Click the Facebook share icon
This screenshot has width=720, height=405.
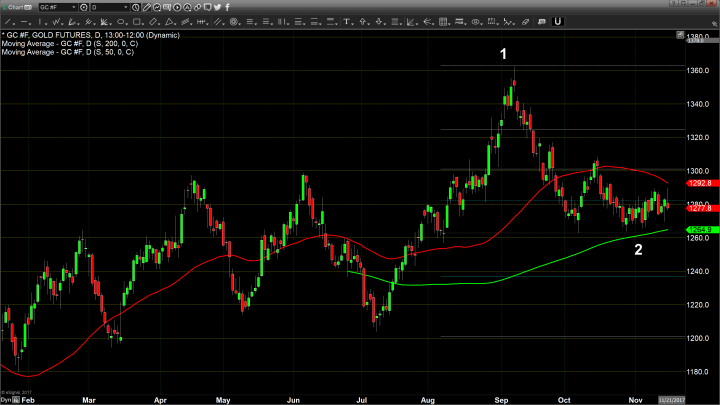[227, 7]
